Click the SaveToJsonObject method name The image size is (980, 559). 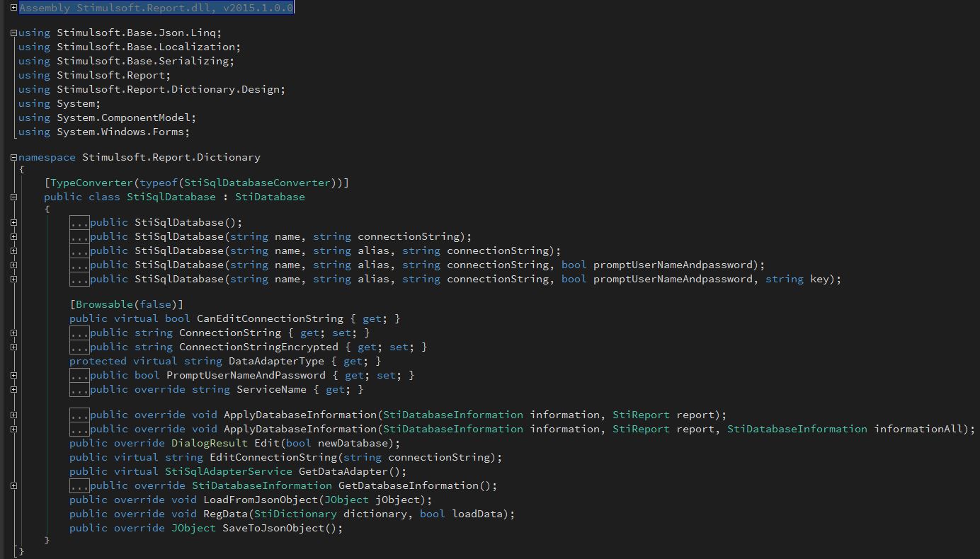pyautogui.click(x=273, y=528)
